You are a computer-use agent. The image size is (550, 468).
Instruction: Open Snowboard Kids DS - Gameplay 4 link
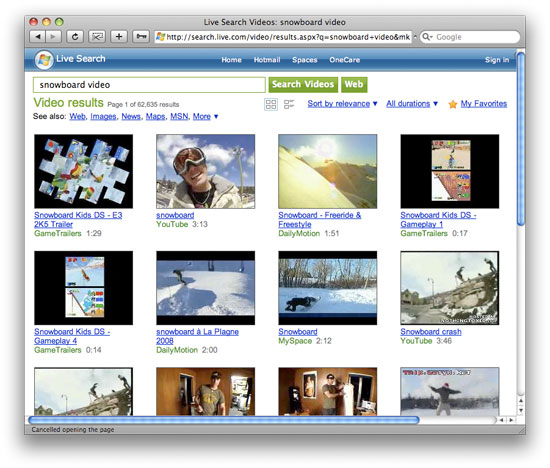point(72,336)
